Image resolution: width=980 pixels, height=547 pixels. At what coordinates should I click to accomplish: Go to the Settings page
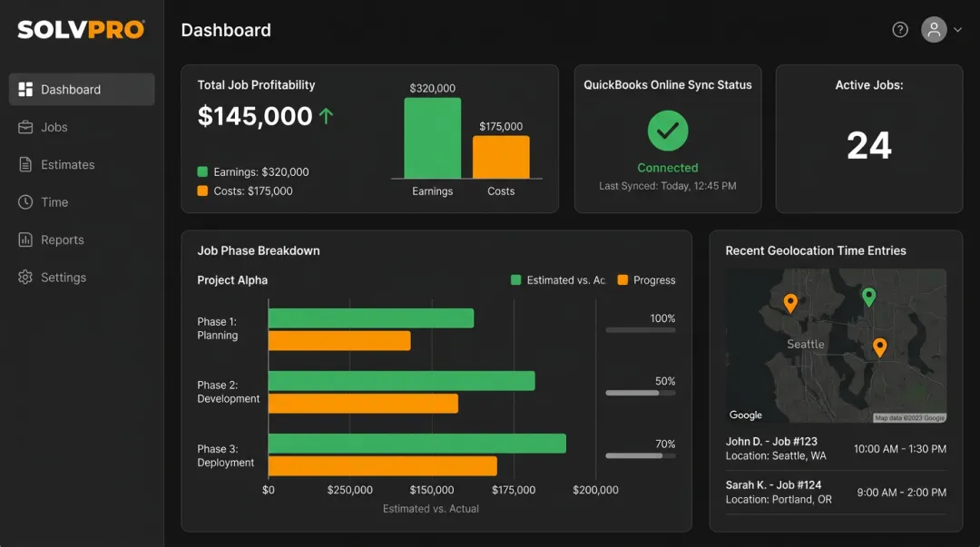(82, 277)
